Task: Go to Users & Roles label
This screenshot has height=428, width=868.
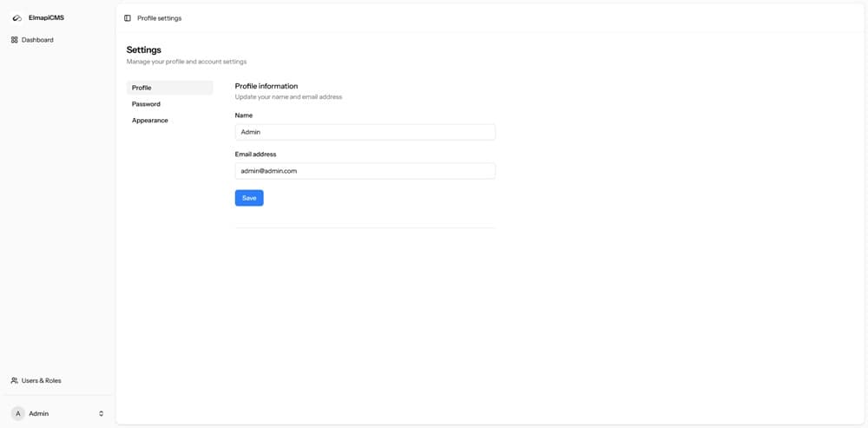Action: pos(42,381)
